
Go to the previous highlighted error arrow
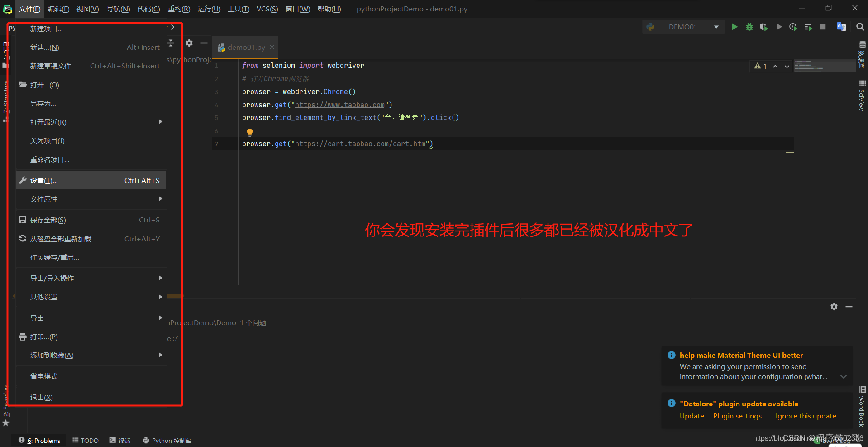pos(775,66)
